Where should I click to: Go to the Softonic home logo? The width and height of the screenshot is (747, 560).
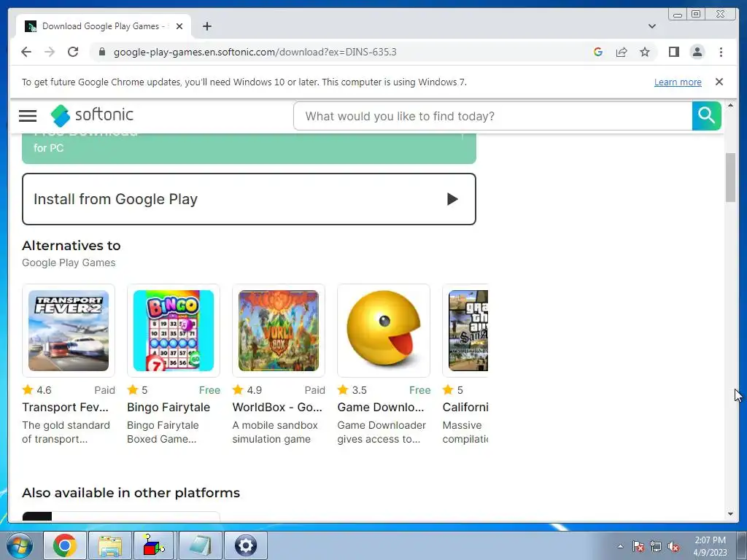point(92,115)
